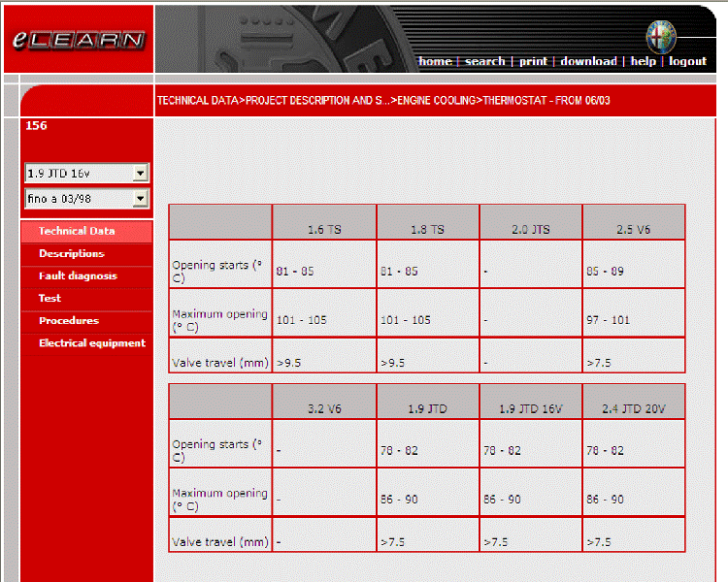Open Electrical equipment section

[92, 342]
